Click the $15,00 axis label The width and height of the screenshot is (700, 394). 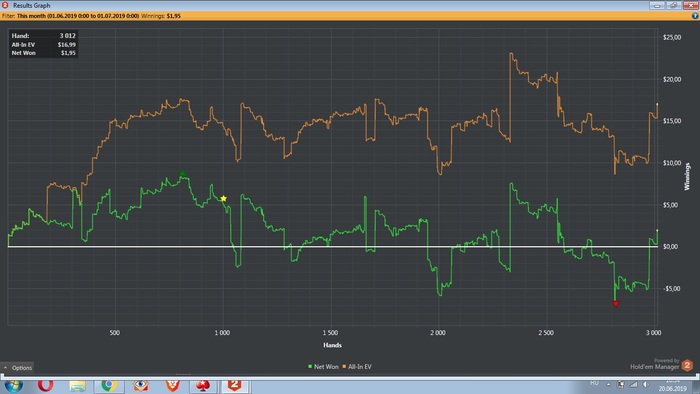tap(672, 121)
